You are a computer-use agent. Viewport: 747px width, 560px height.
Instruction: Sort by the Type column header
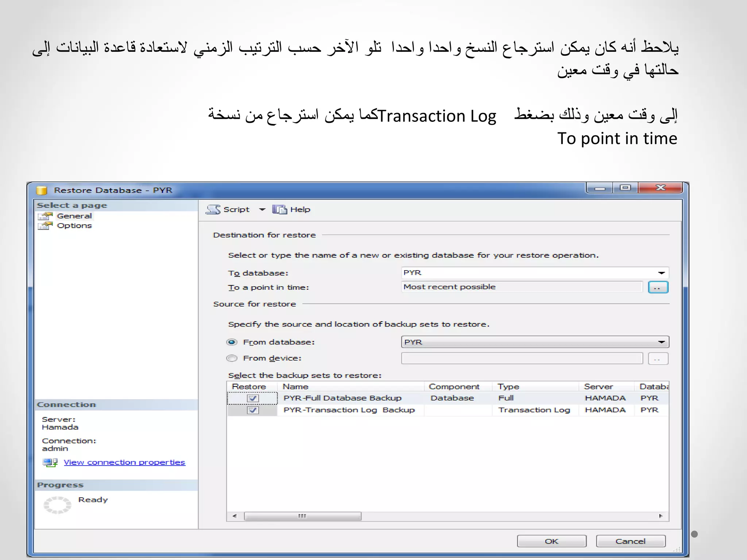[535, 386]
